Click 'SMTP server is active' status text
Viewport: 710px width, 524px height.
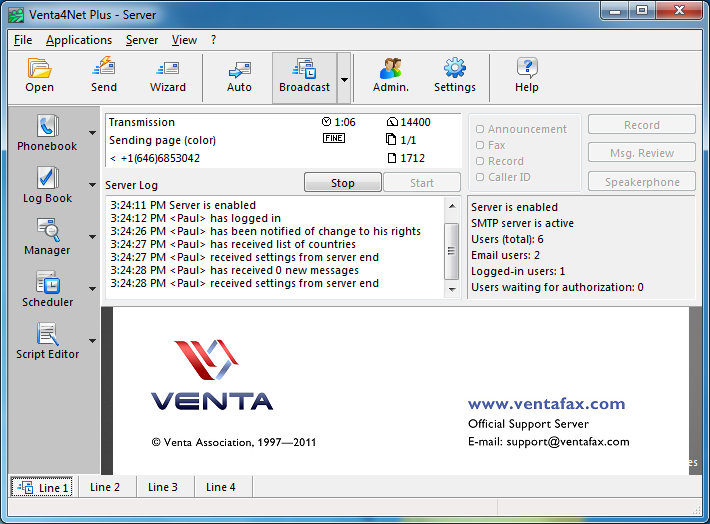522,223
